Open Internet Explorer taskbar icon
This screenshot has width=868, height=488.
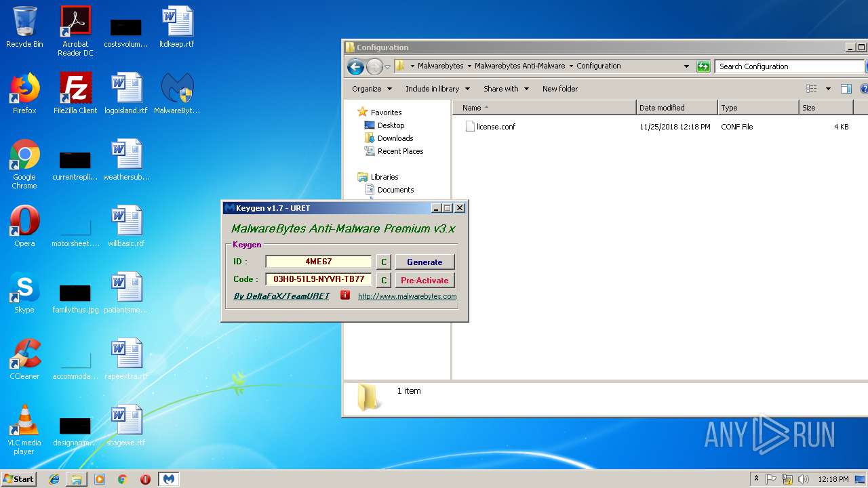point(54,479)
